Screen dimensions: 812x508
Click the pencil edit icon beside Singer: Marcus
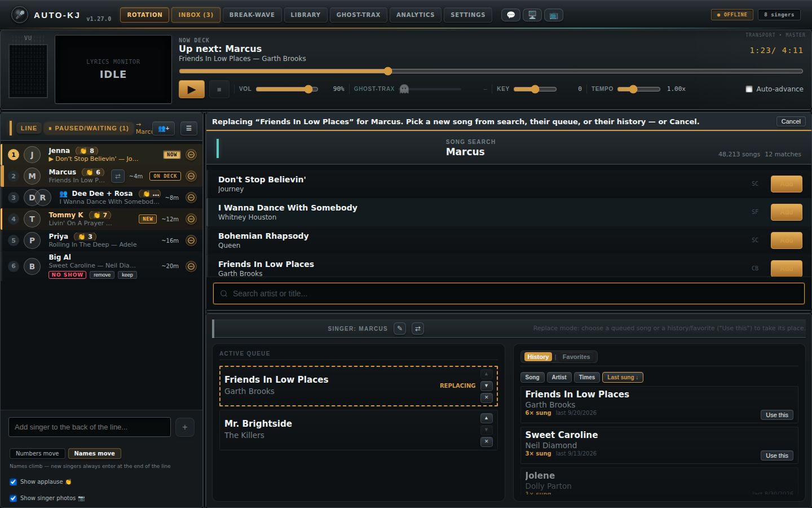click(x=400, y=329)
